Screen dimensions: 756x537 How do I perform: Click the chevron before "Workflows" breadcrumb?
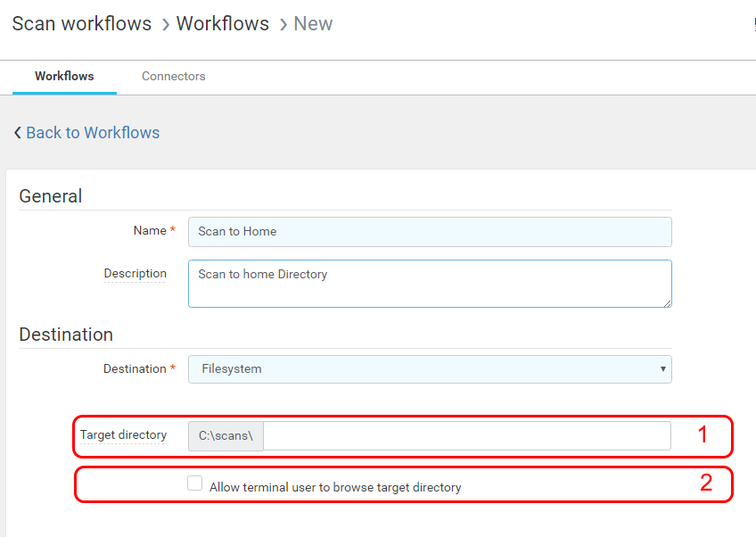(x=165, y=25)
